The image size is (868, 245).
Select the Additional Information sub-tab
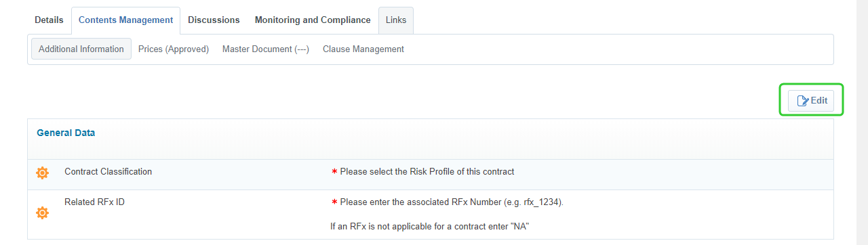(81, 49)
